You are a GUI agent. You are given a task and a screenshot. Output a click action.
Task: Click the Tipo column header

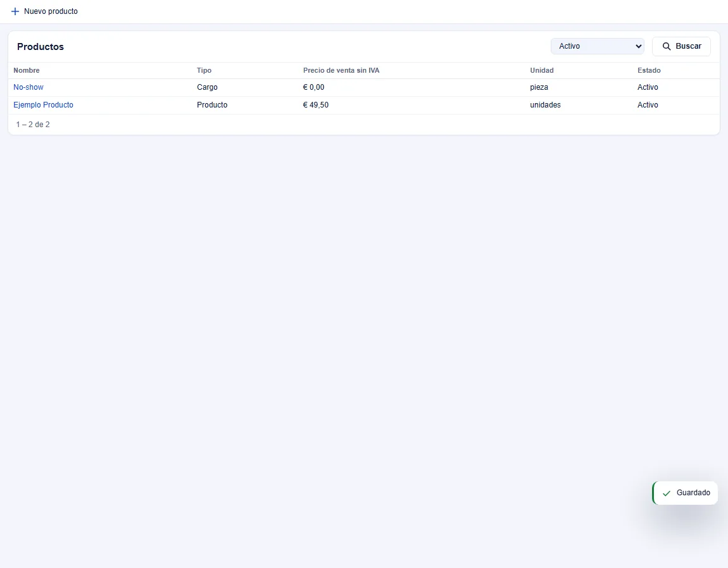(204, 71)
